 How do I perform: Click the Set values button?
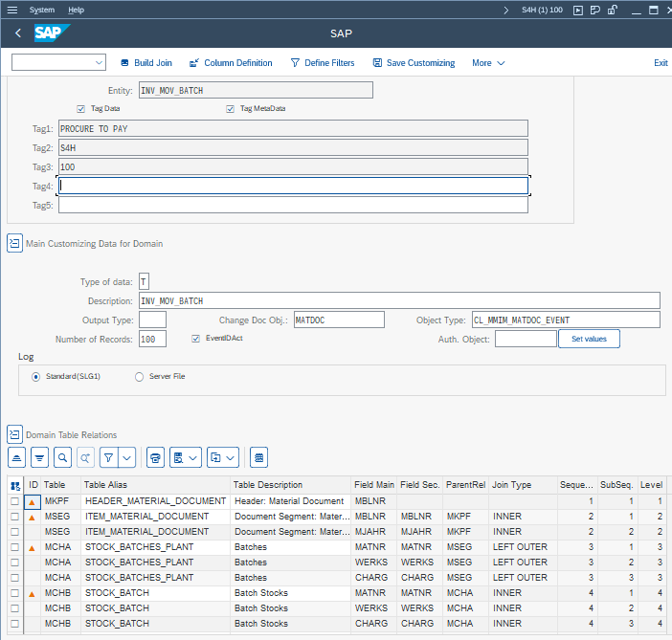click(589, 339)
